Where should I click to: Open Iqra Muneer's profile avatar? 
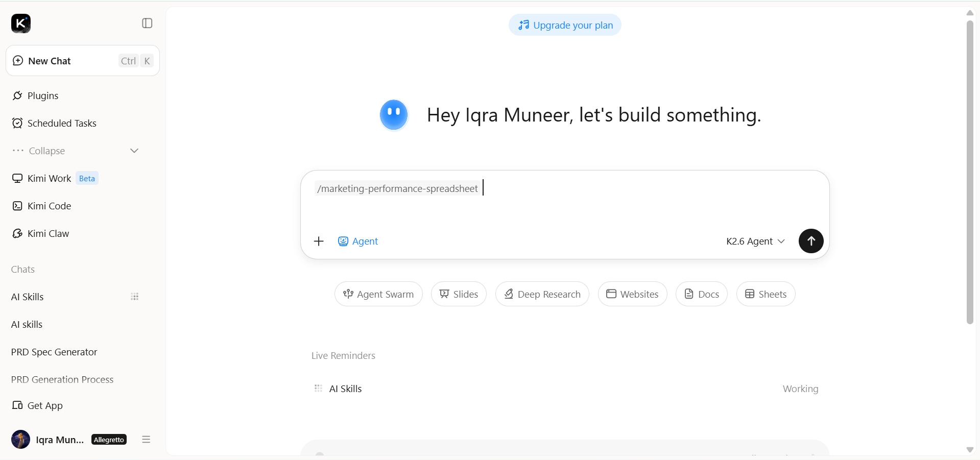tap(21, 440)
